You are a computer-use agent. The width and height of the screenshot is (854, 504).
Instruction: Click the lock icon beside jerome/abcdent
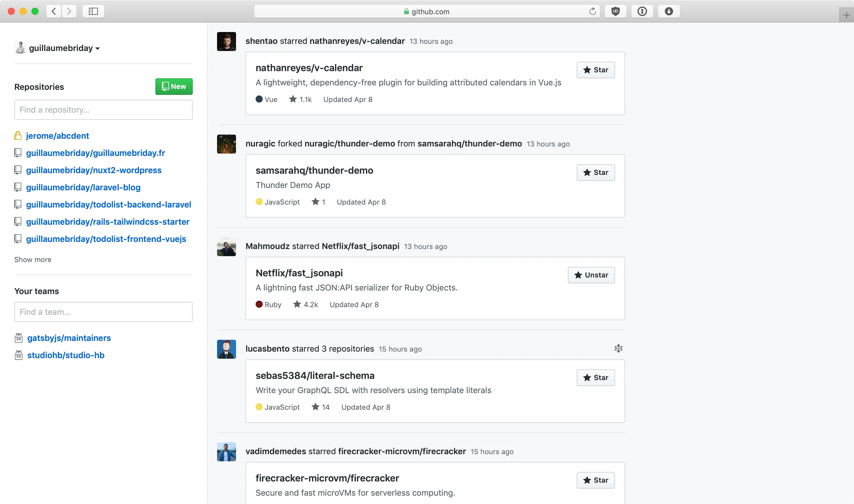tap(18, 136)
